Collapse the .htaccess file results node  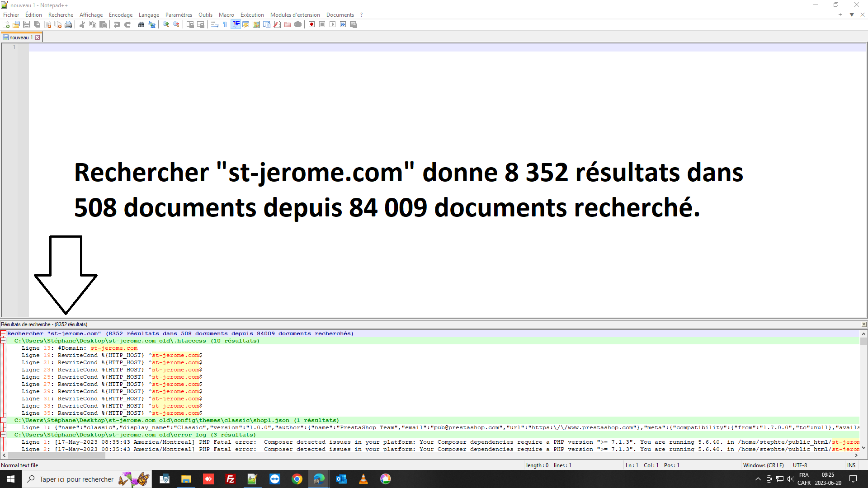pos(3,341)
